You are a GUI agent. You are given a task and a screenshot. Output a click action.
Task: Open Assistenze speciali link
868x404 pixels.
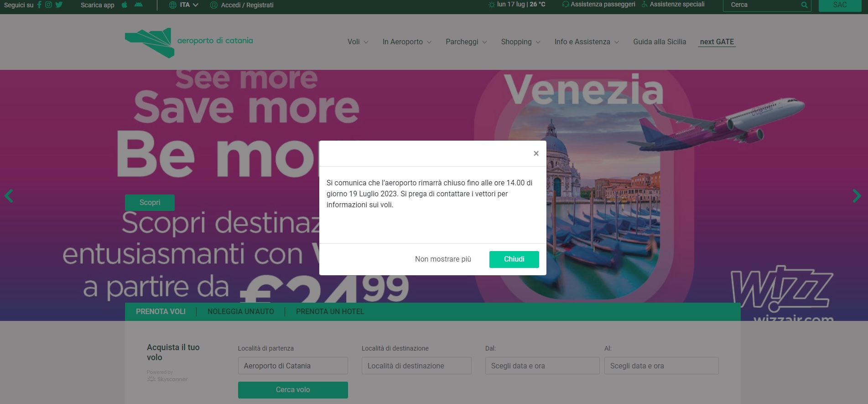[673, 5]
